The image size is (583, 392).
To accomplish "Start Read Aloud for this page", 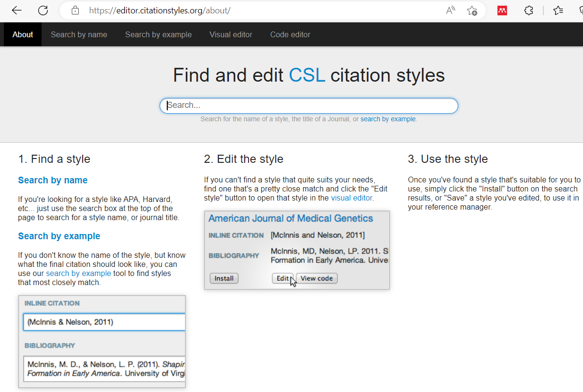I will pyautogui.click(x=450, y=10).
